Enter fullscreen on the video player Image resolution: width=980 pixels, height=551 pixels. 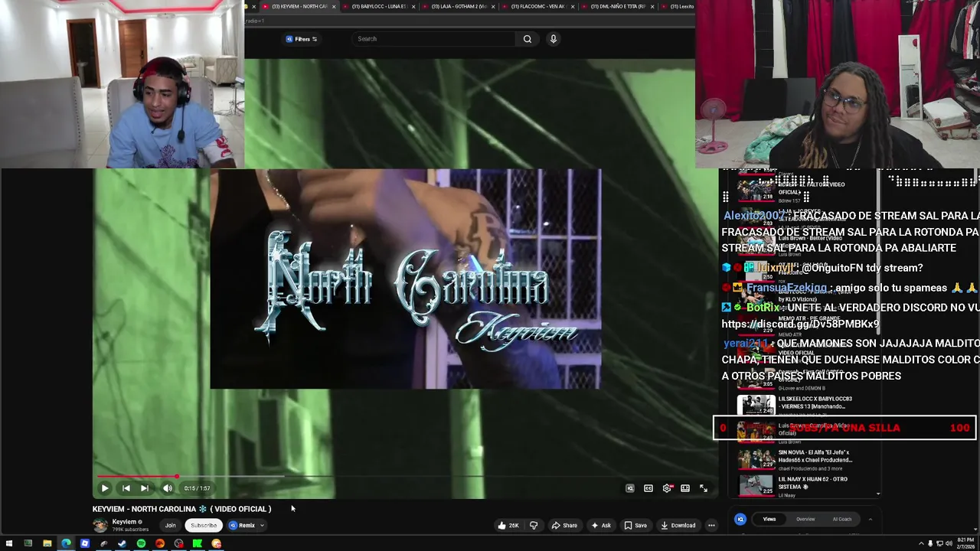[704, 488]
